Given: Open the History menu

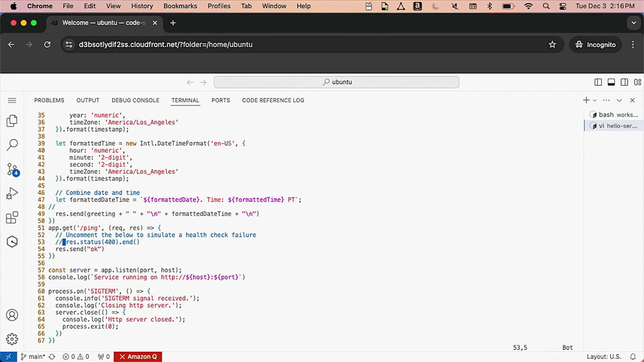Looking at the screenshot, I should click(x=142, y=6).
